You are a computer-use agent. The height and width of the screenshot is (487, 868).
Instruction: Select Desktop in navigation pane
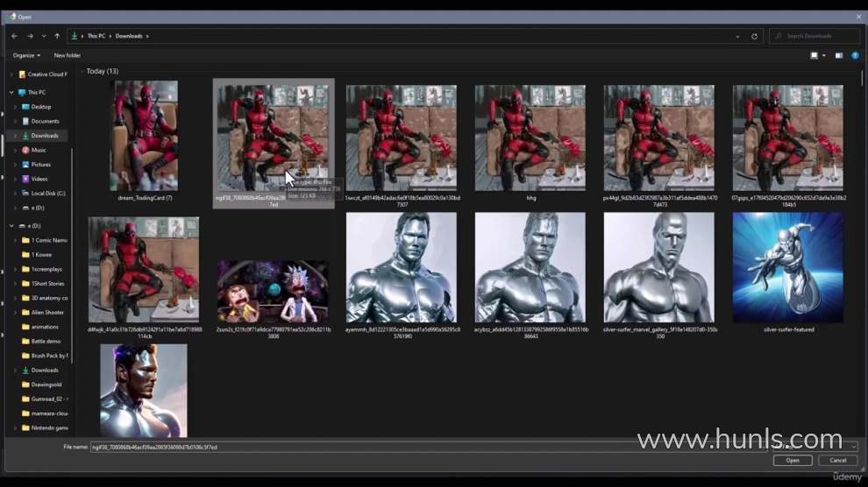(37, 107)
